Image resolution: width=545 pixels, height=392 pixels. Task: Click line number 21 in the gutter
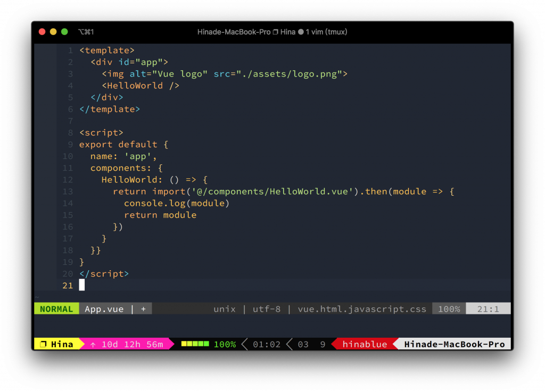pos(68,286)
